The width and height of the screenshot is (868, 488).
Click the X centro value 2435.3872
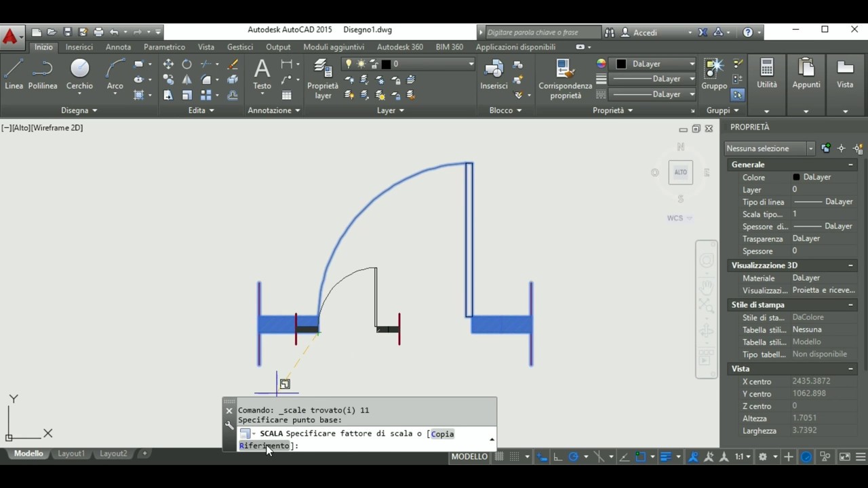point(811,381)
